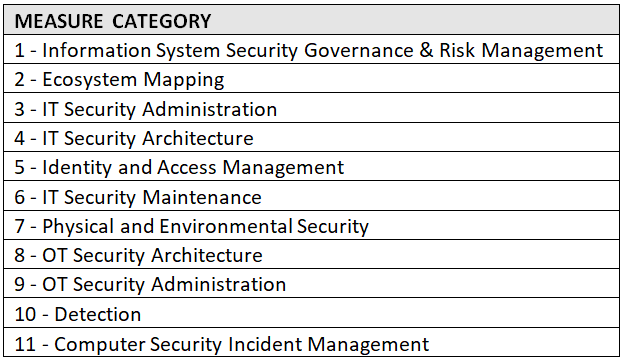
Task: Click the IT Security Maintenance row
Action: pyautogui.click(x=312, y=196)
